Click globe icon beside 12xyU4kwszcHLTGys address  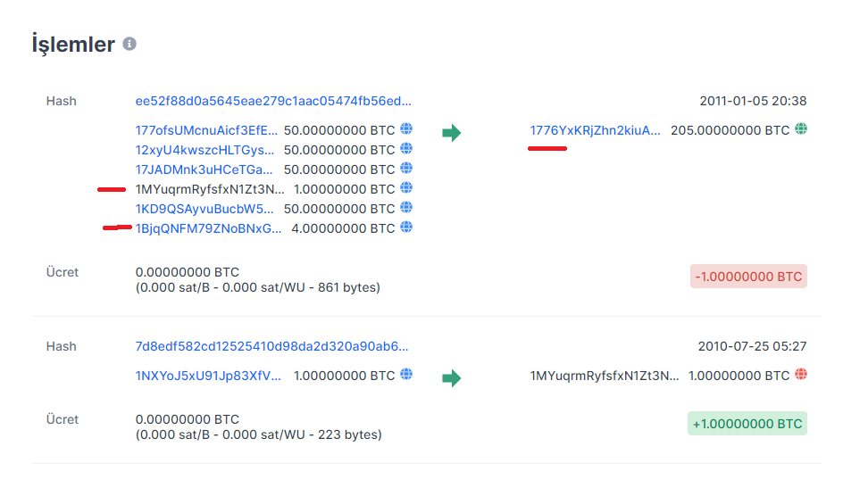pos(406,149)
